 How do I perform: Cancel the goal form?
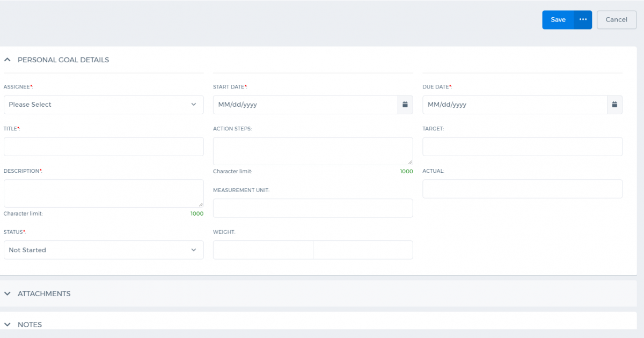click(617, 20)
